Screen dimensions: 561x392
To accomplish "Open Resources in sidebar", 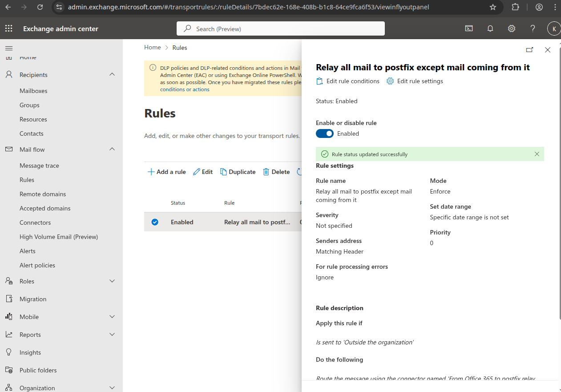I will [33, 119].
